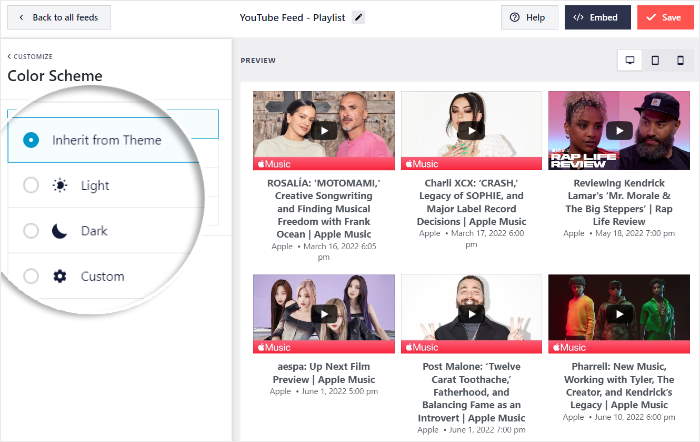This screenshot has width=700, height=442.
Task: Open Post Malone Twelve Carat Toothache title
Action: pos(471,392)
